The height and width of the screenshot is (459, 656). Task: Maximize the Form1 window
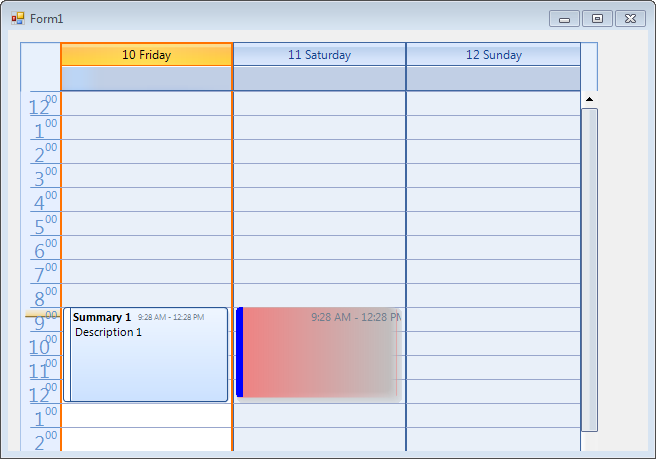(597, 19)
